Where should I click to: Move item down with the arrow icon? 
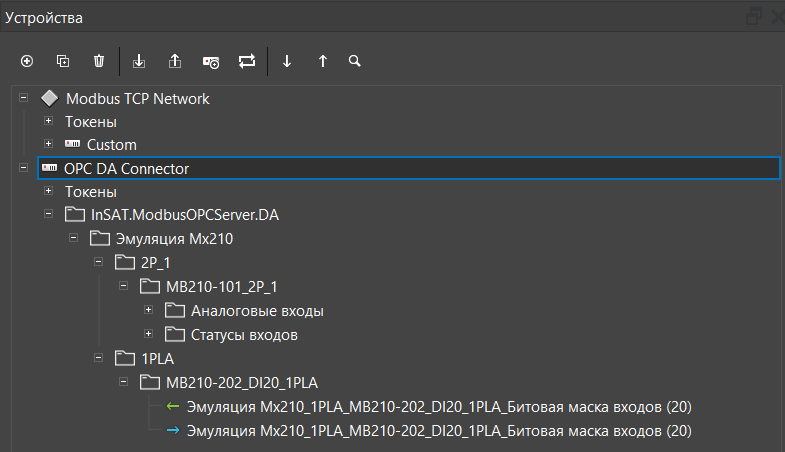click(287, 61)
